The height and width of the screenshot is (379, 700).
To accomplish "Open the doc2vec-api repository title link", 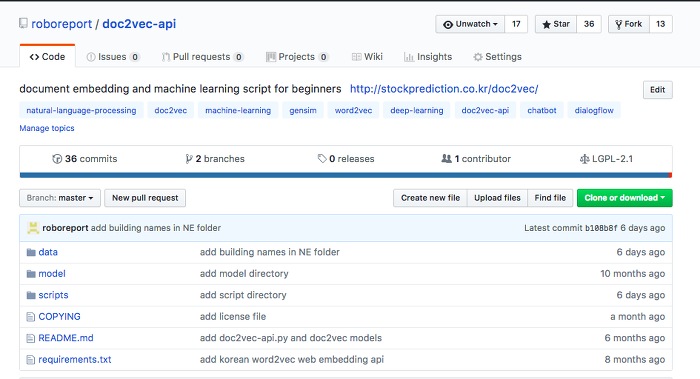I will tap(139, 24).
